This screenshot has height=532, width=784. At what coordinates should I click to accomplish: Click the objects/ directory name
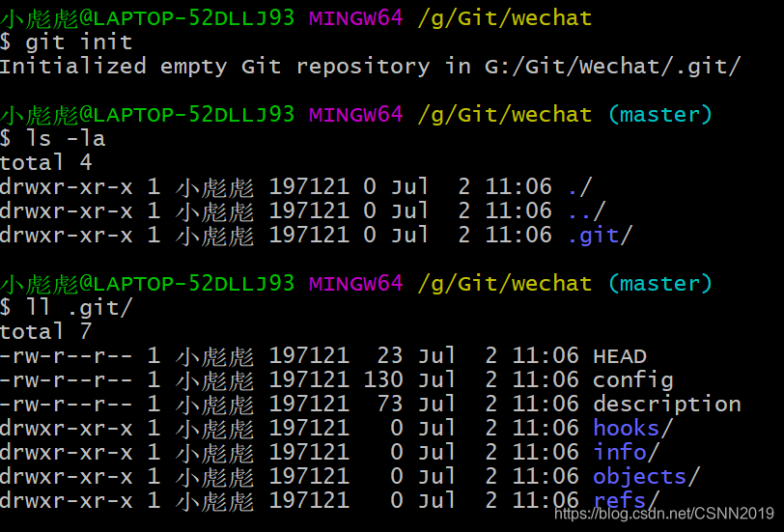[x=647, y=477]
